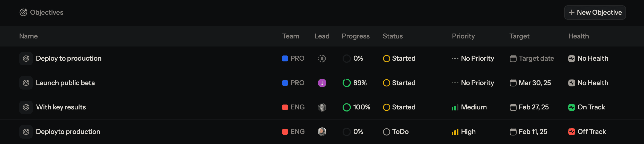Viewport: 644px width, 144px height.
Task: Open Started status for Launch public beta
Action: pos(399,83)
